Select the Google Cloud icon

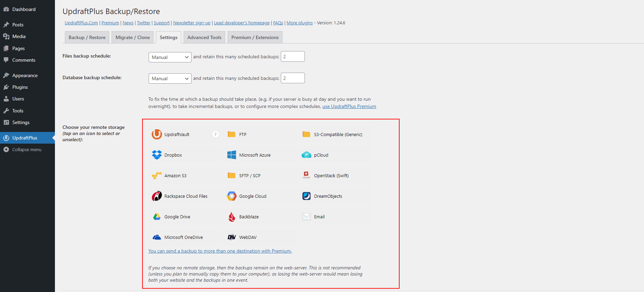click(x=232, y=196)
